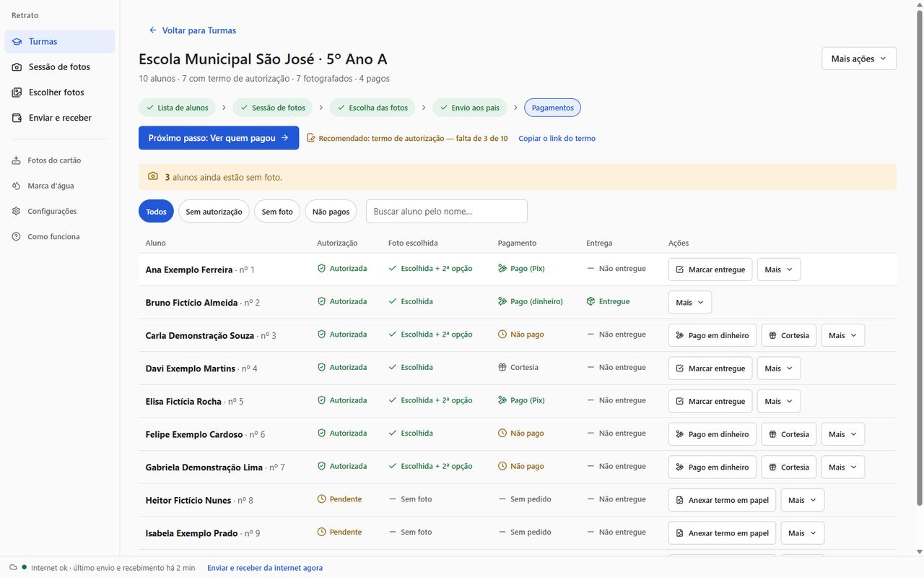This screenshot has height=578, width=924.
Task: Click the Entregue box icon for Bruno
Action: pyautogui.click(x=590, y=301)
